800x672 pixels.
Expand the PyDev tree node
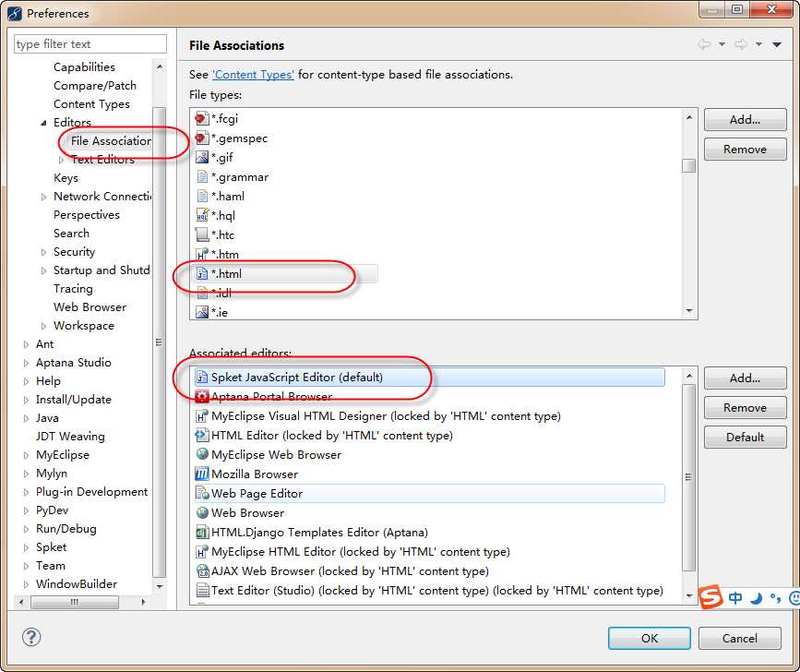click(x=26, y=510)
